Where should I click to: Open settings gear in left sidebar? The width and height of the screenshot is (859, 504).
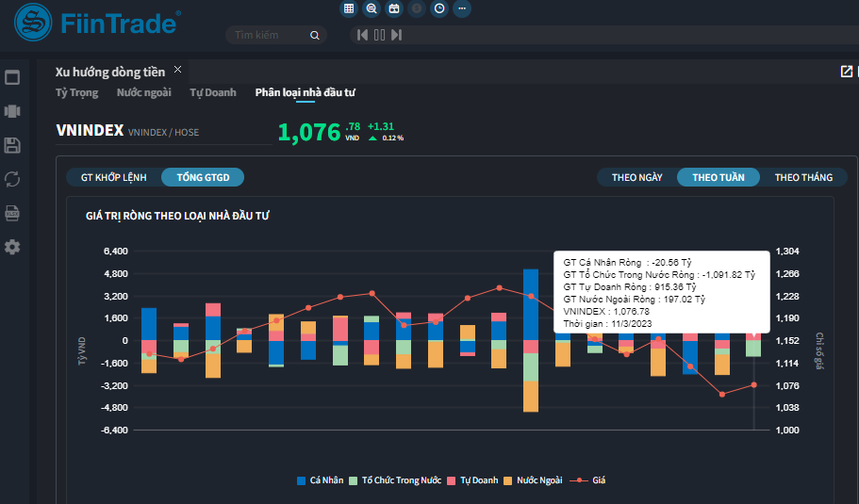point(12,247)
